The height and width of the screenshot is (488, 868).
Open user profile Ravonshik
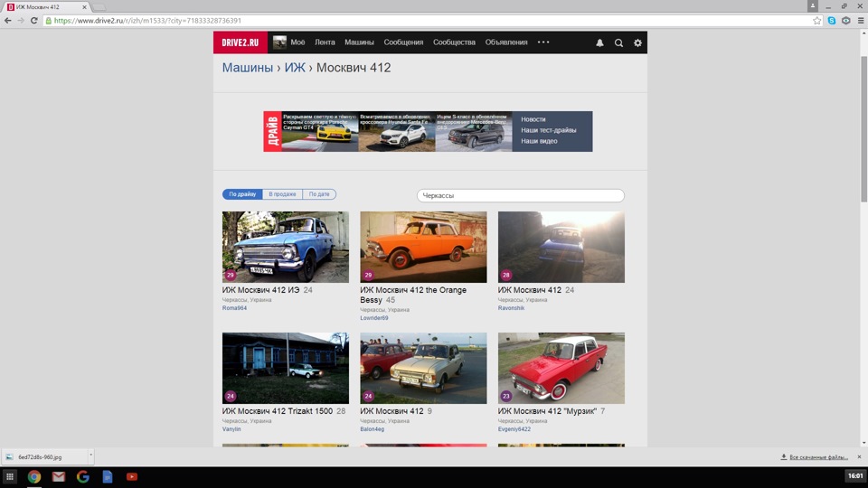[511, 308]
